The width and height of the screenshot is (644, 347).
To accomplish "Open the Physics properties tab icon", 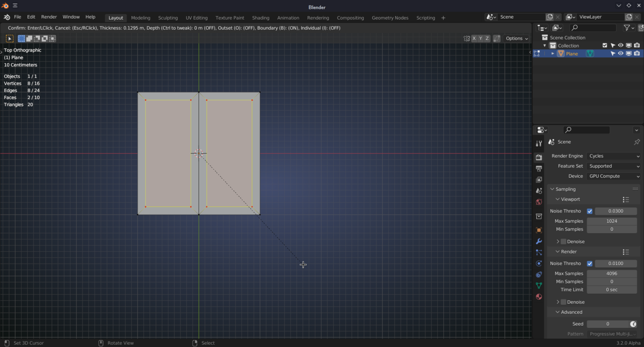I will [x=539, y=263].
